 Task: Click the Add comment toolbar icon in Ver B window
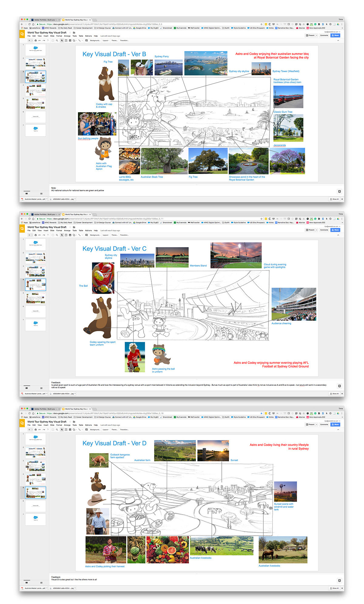pos(86,40)
